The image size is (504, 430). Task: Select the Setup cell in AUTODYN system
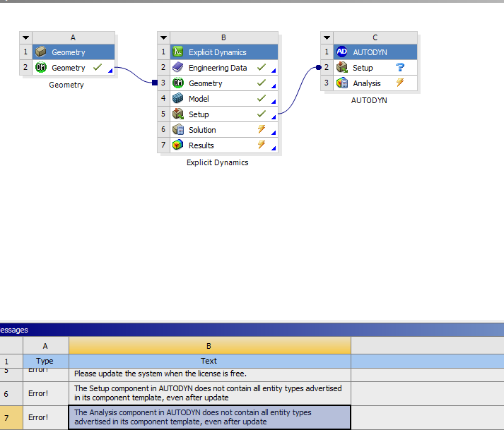(375, 68)
